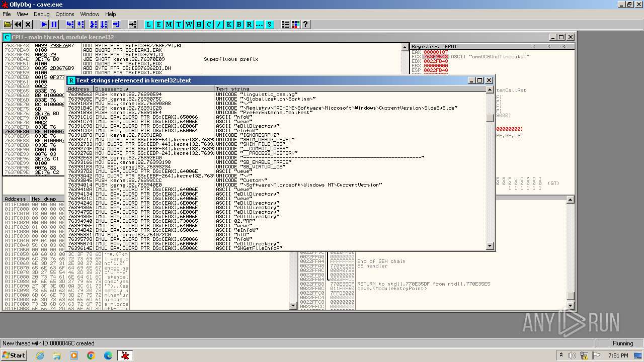
Task: Open the Options menu
Action: 65,14
